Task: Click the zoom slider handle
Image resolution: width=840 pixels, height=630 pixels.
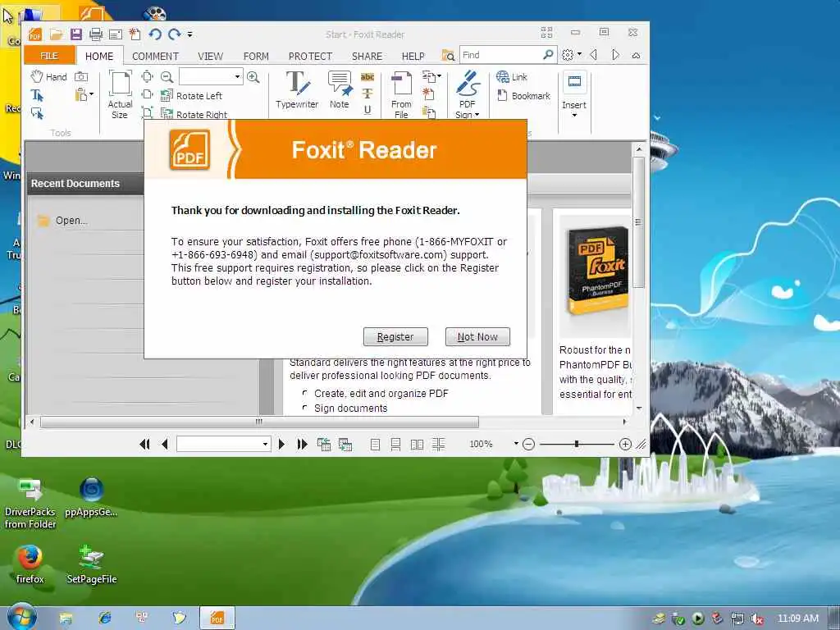Action: (x=577, y=444)
